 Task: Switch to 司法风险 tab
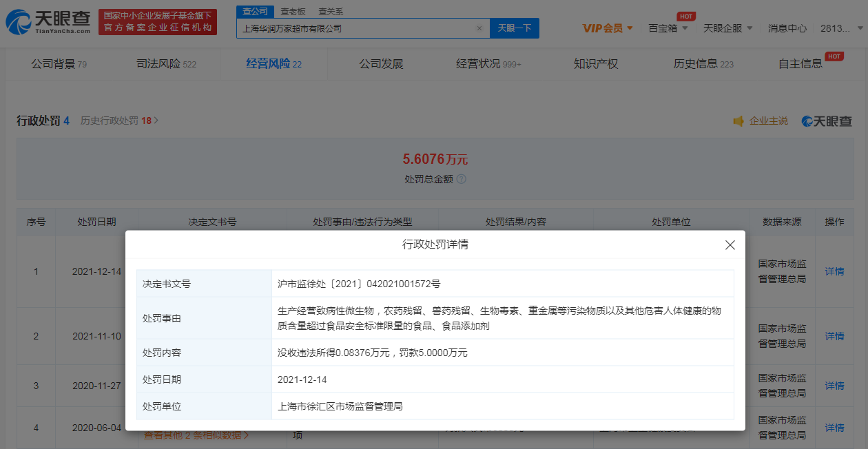point(166,64)
